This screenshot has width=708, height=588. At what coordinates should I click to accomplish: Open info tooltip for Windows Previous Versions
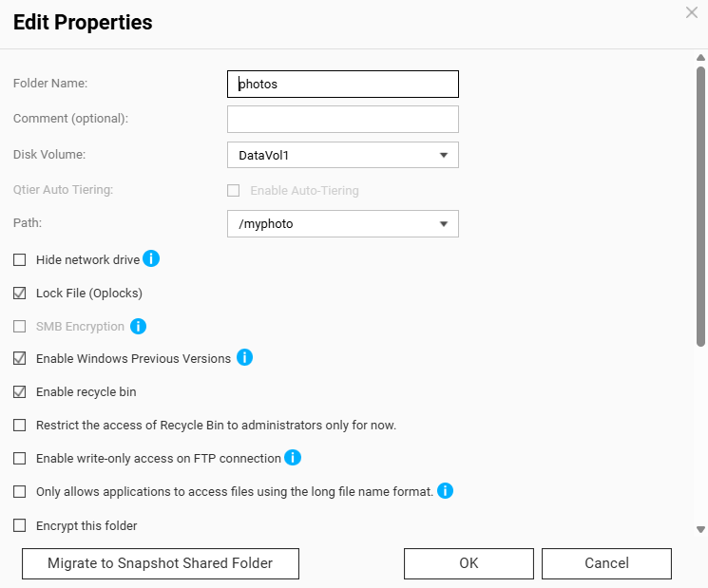point(244,358)
